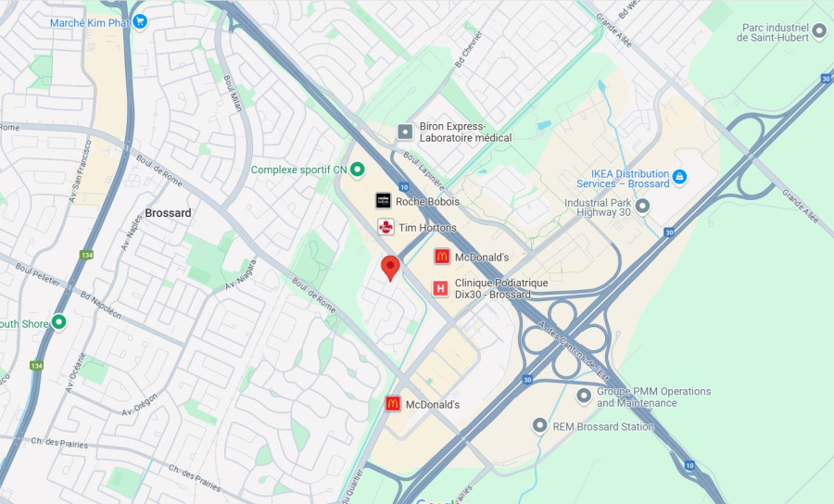The width and height of the screenshot is (834, 504).
Task: Select the Tim Hortons restaurant icon
Action: point(385,227)
